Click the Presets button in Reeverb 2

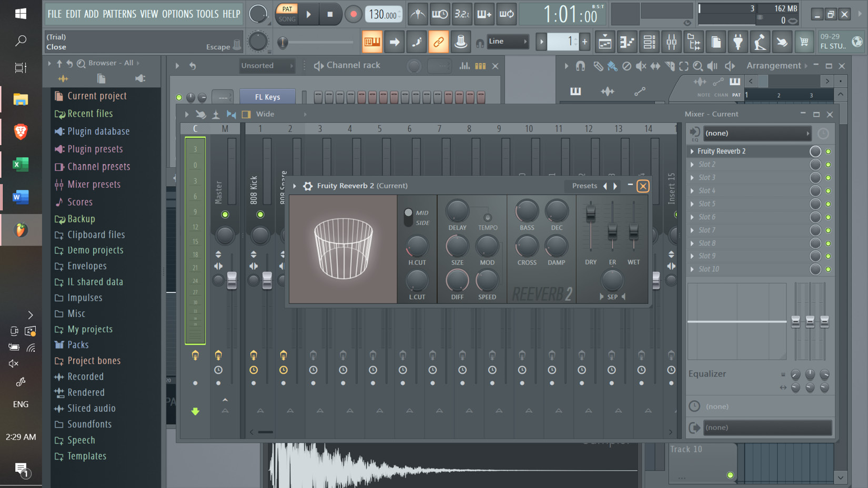(584, 186)
